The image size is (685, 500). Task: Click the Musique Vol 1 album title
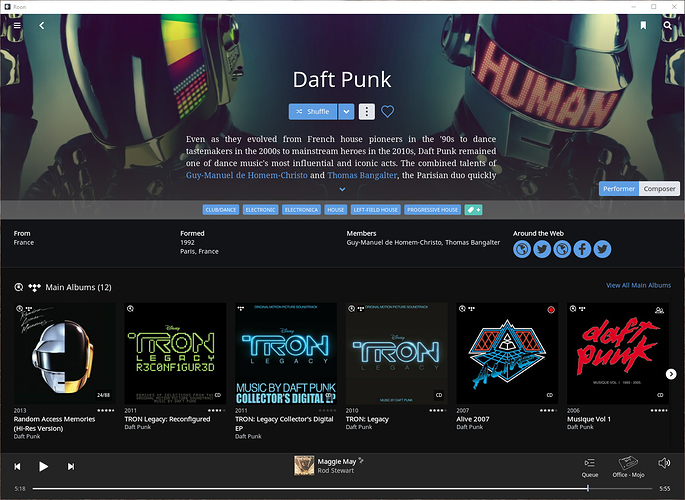[588, 419]
